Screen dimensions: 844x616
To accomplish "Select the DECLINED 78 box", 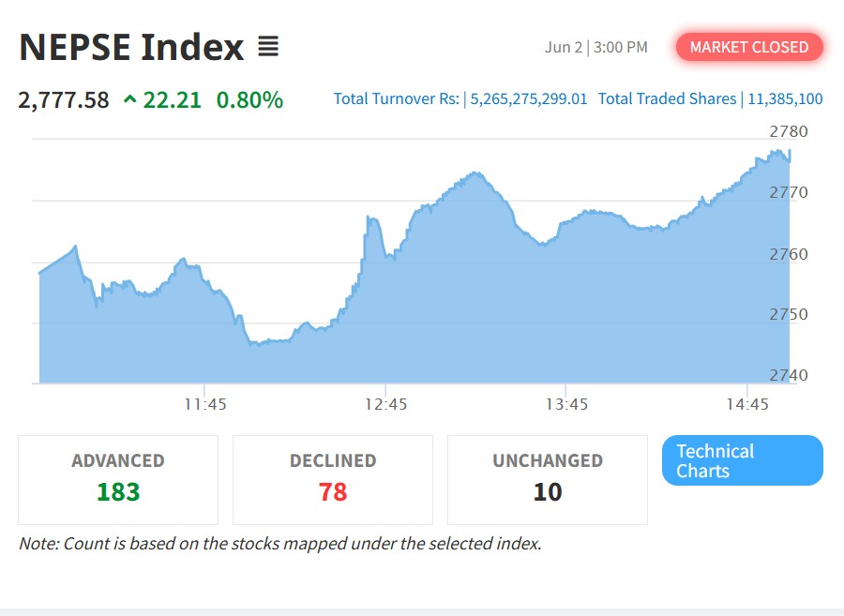I will click(x=333, y=480).
